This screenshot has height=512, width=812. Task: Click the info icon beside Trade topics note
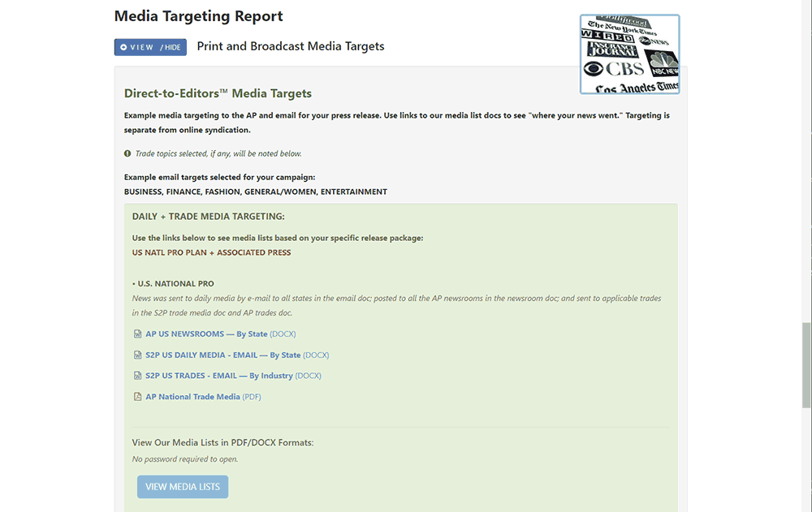click(x=127, y=153)
